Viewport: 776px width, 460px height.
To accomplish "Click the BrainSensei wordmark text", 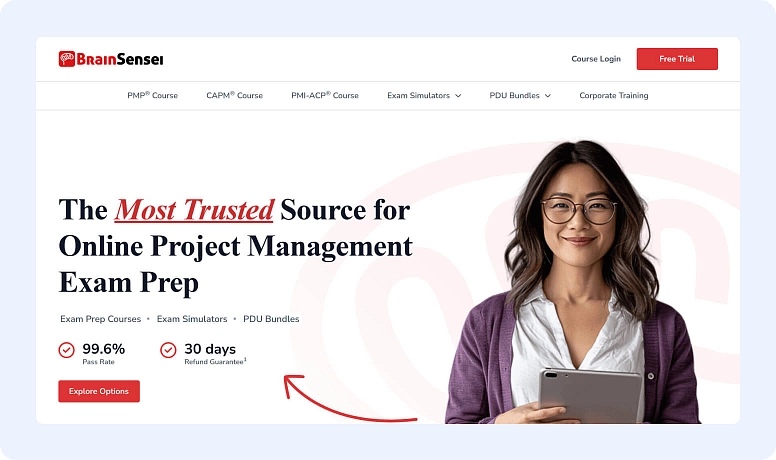I will 120,59.
